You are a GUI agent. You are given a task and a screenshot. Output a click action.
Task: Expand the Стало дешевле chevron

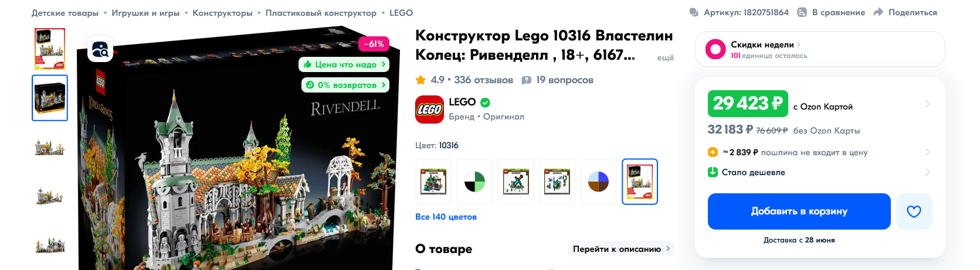point(927,172)
